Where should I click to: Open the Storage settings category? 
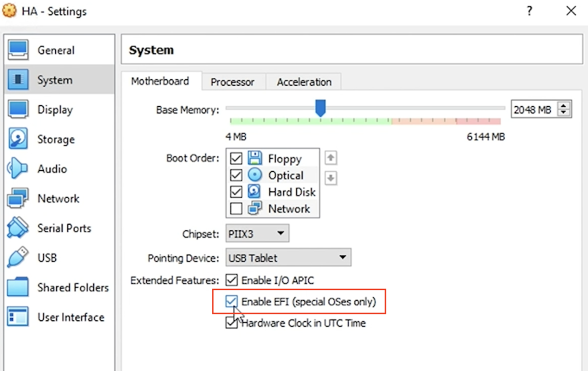[59, 139]
